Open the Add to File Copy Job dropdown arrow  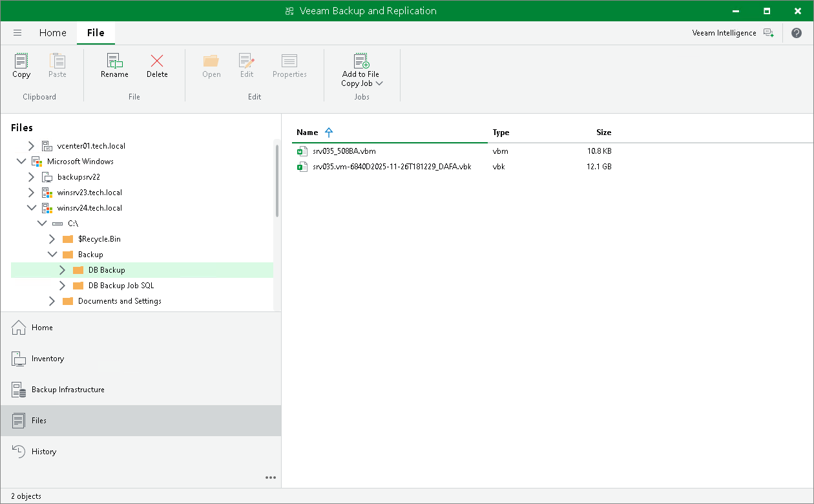coord(379,83)
